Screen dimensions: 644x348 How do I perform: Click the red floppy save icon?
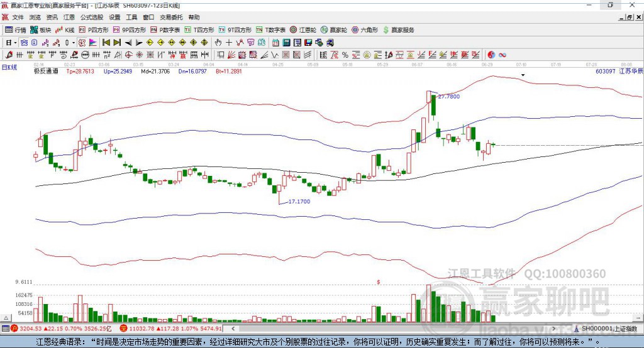pyautogui.click(x=308, y=43)
